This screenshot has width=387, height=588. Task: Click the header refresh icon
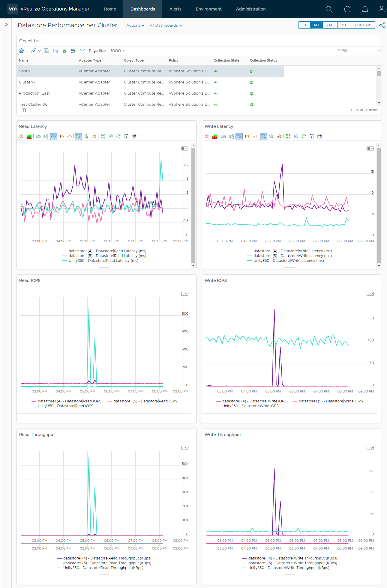[x=347, y=9]
